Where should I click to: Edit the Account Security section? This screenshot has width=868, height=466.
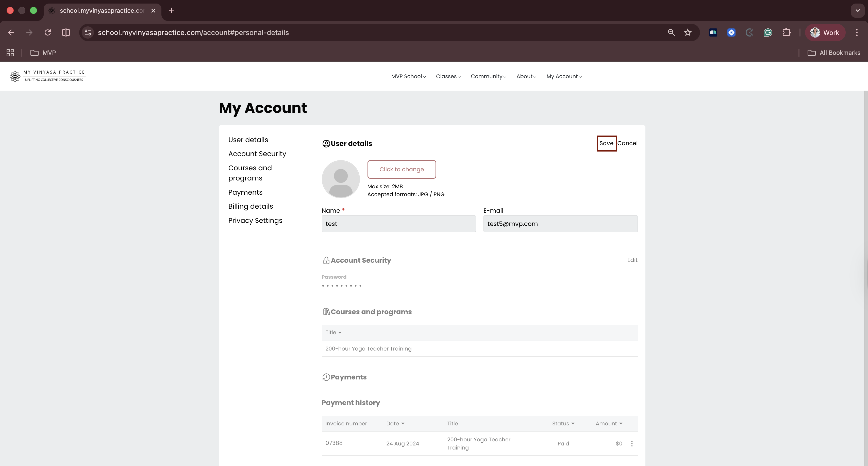point(632,260)
